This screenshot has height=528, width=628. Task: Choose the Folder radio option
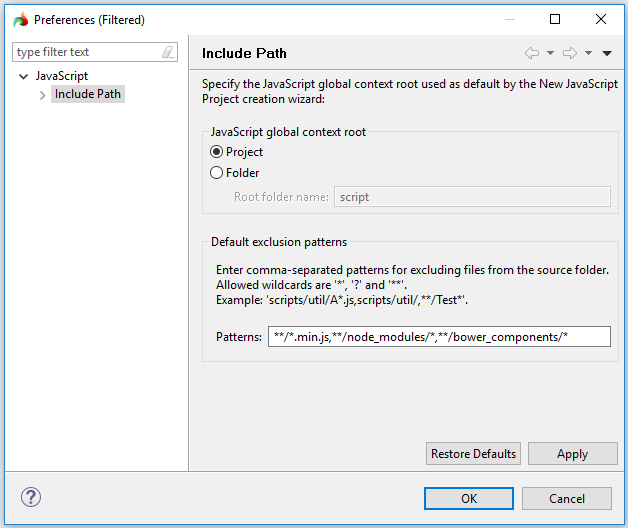217,172
